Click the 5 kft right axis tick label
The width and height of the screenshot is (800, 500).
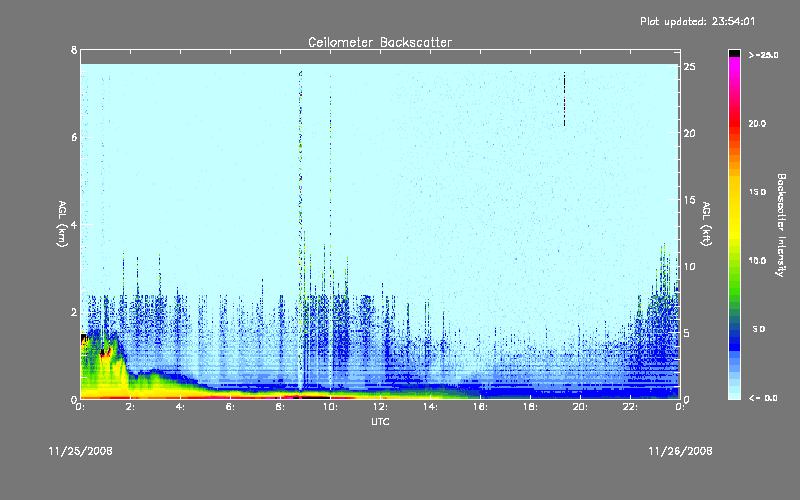pos(687,333)
